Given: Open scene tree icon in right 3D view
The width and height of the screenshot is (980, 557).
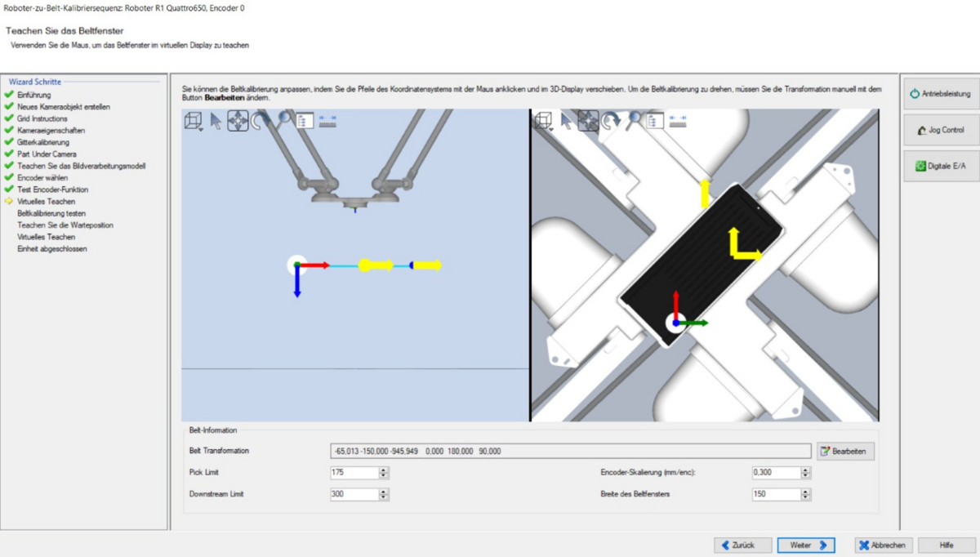Looking at the screenshot, I should (655, 122).
